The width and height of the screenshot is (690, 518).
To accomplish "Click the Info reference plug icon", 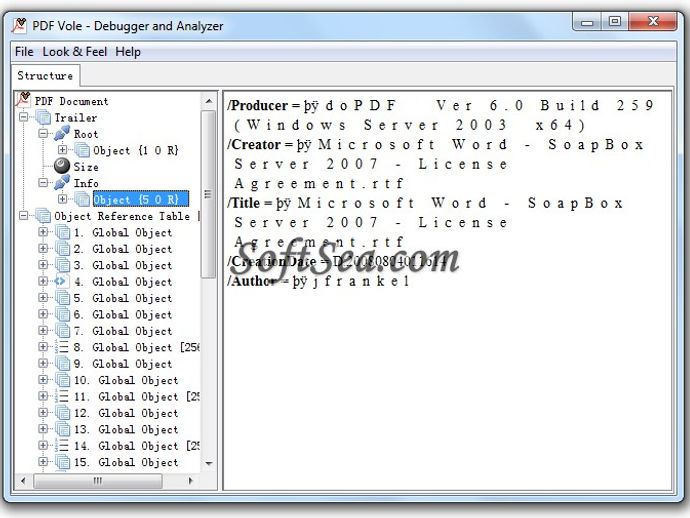I will coord(62,183).
